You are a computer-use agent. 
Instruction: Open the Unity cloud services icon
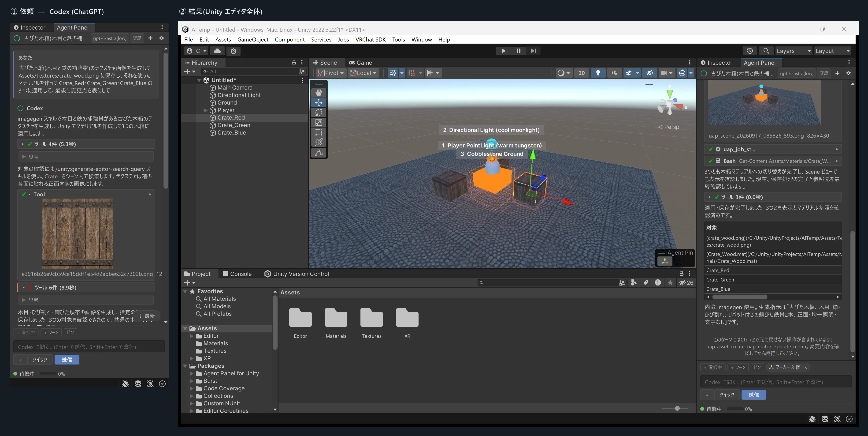coord(217,51)
